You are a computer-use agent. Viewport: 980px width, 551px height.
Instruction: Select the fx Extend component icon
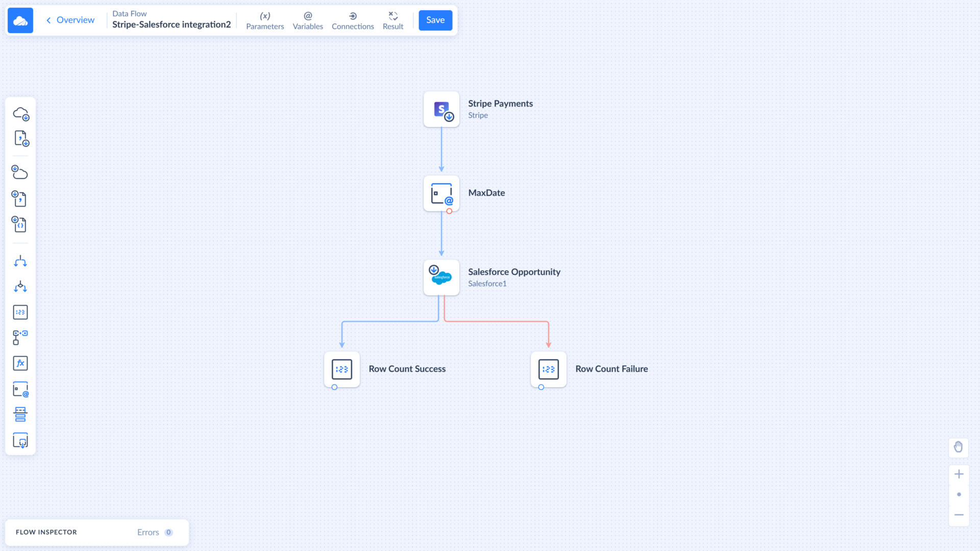click(x=20, y=363)
